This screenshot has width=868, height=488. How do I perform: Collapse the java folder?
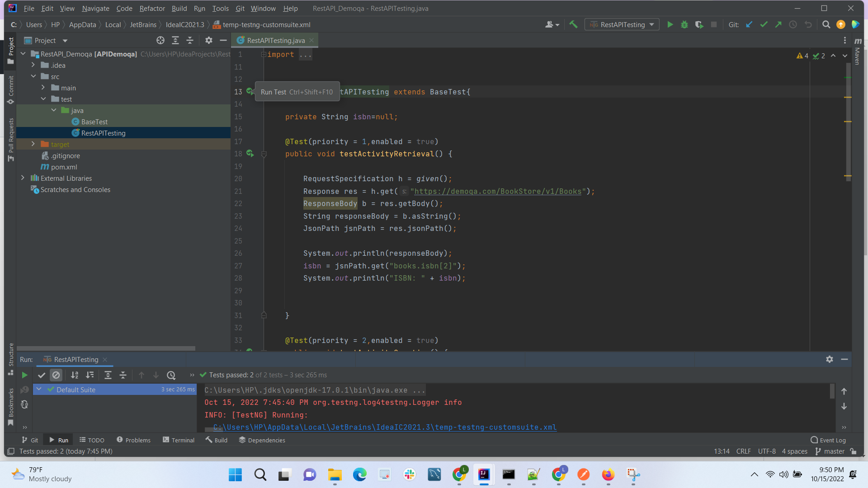point(54,111)
